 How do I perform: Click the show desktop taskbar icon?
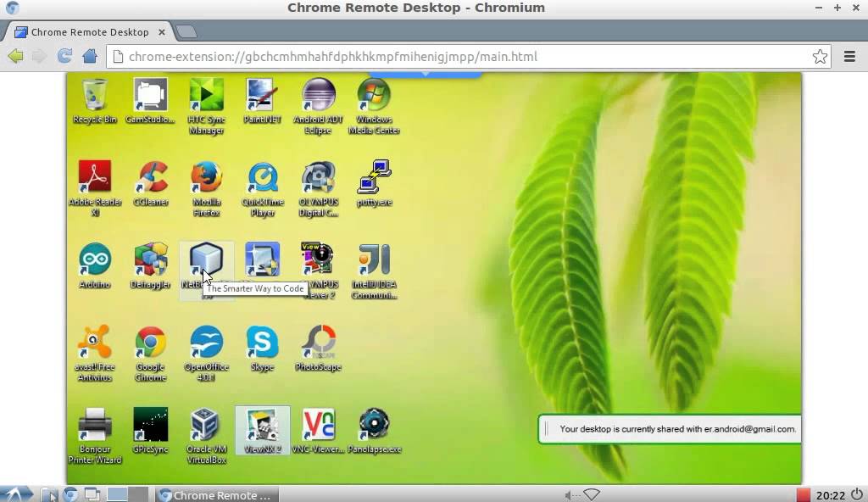point(92,494)
